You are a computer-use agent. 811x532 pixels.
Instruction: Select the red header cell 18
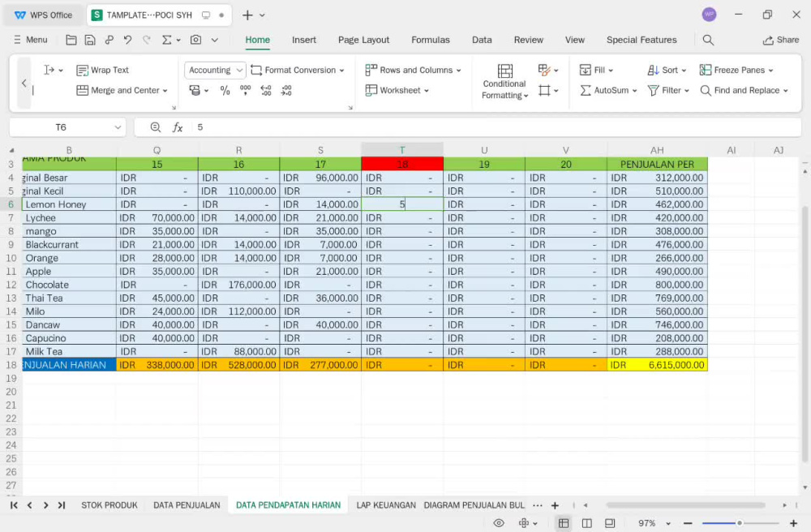pos(402,164)
